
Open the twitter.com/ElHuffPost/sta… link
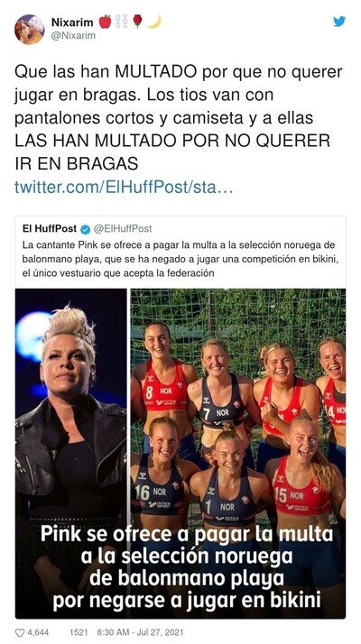[125, 187]
